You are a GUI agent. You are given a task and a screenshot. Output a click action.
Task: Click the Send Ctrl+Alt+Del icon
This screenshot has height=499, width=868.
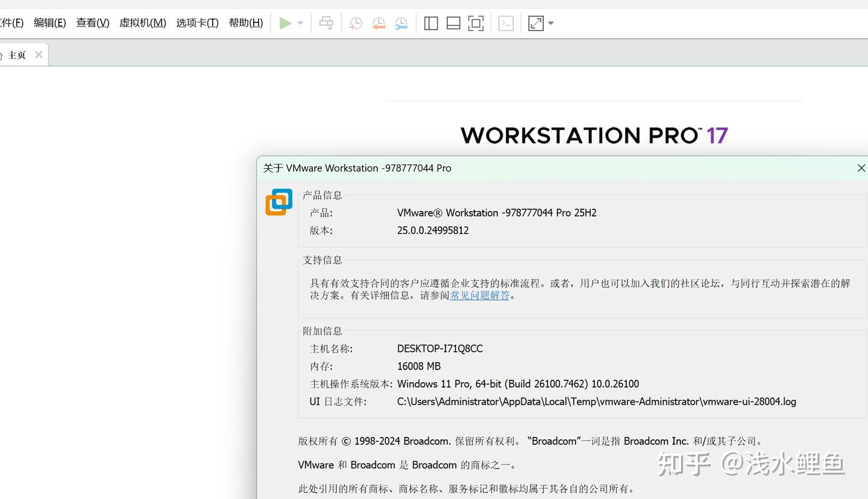(325, 23)
